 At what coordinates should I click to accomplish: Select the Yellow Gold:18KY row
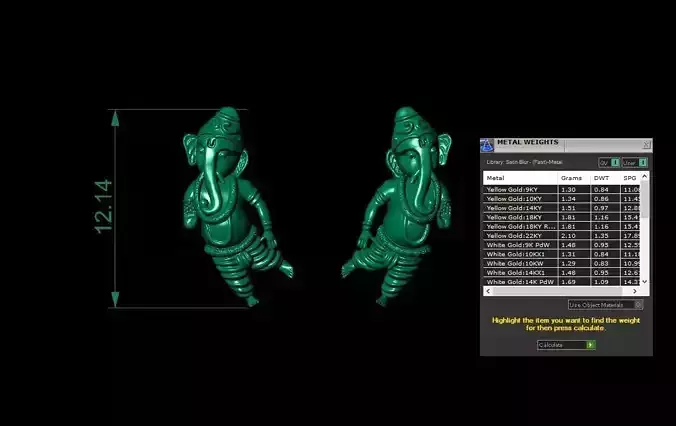click(x=562, y=217)
